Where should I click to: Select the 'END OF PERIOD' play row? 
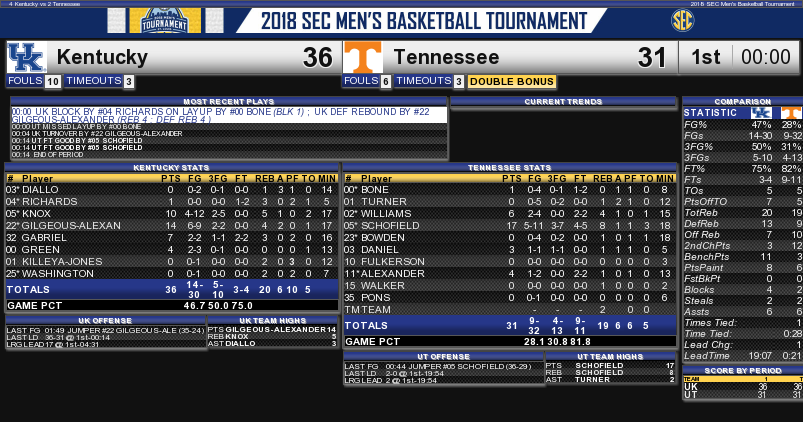pyautogui.click(x=229, y=155)
